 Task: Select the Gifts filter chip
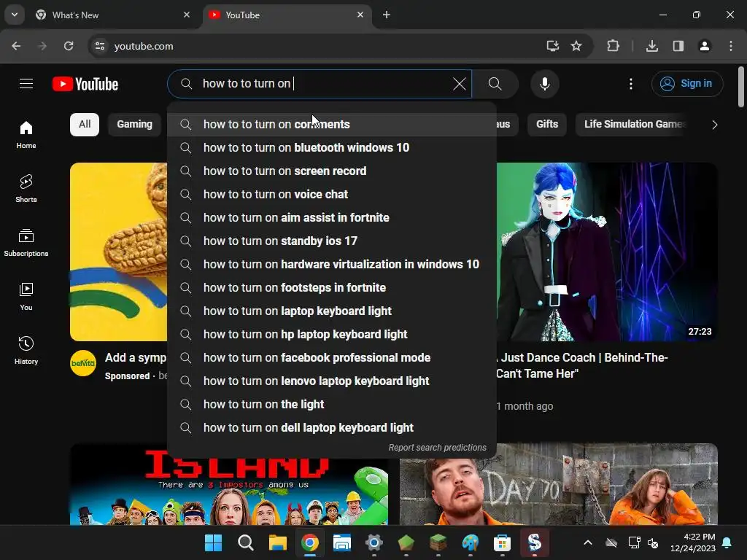(547, 124)
